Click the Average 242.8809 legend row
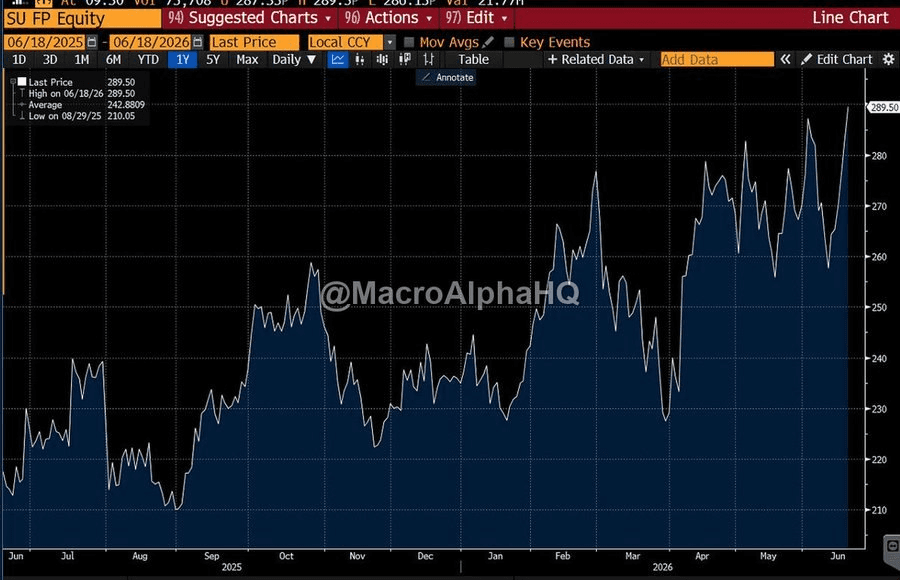900x580 pixels. click(x=82, y=105)
